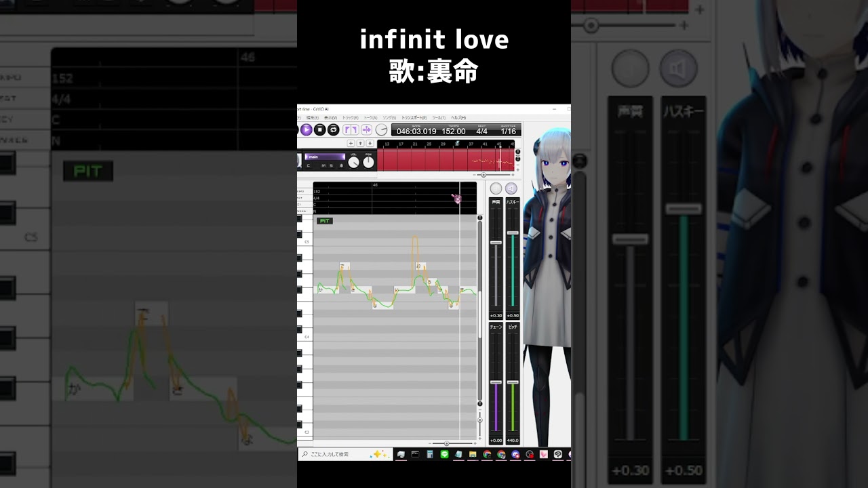Open the 編集(E) menu
This screenshot has width=868, height=488.
[313, 118]
